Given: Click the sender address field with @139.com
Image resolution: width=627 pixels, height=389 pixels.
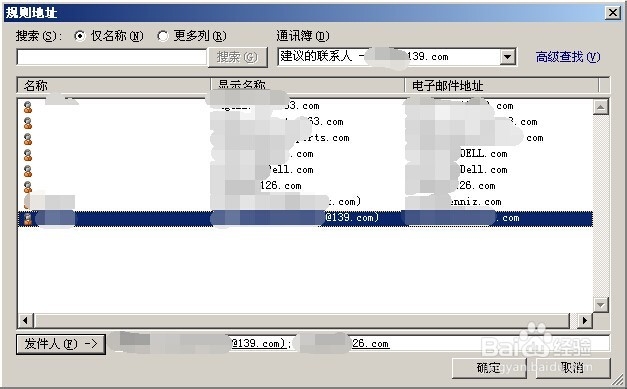Looking at the screenshot, I should pos(358,344).
